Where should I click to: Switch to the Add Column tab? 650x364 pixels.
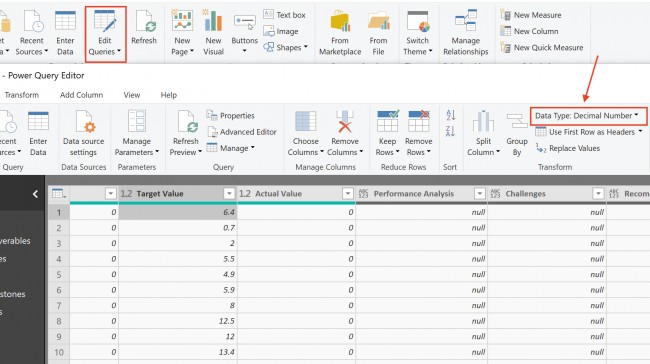(81, 95)
